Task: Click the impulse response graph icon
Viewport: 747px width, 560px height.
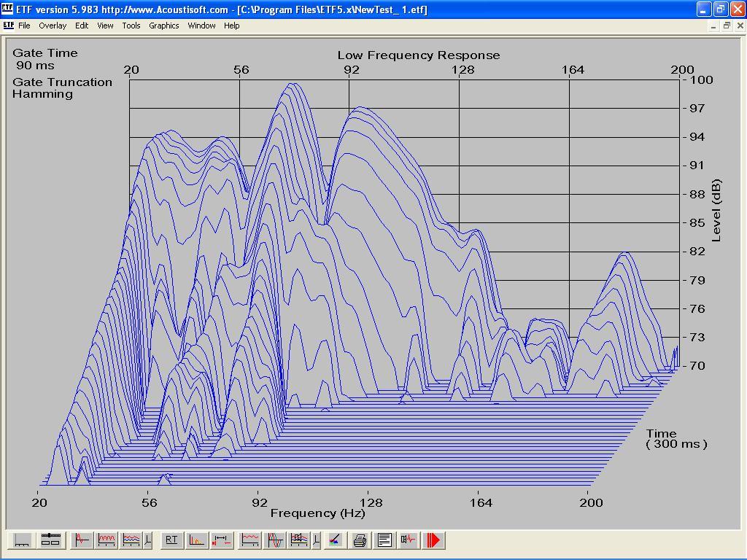Action: tap(82, 540)
